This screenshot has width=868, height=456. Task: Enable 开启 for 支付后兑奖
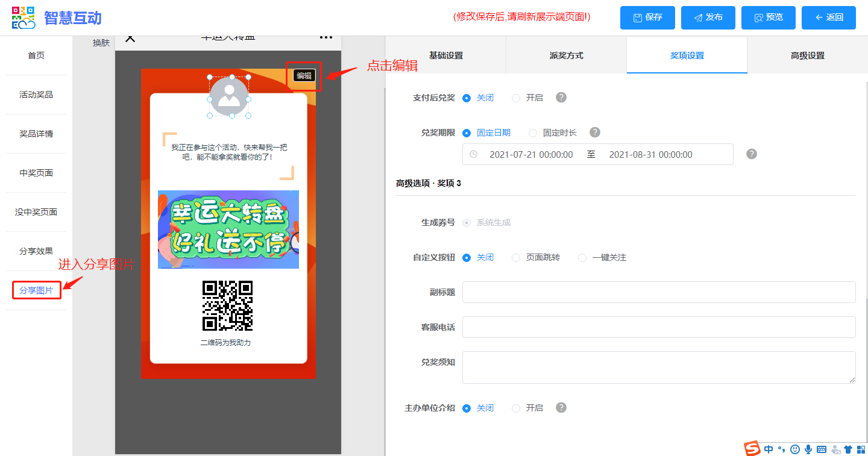[x=516, y=98]
